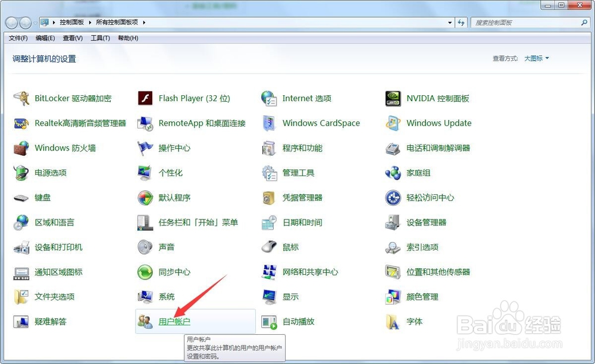This screenshot has height=364, width=595.
Task: Click 所有控制面板项 in the address breadcrumb
Action: click(117, 23)
